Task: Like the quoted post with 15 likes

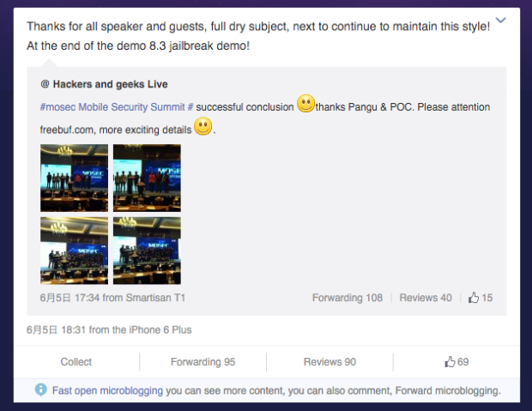Action: [481, 298]
